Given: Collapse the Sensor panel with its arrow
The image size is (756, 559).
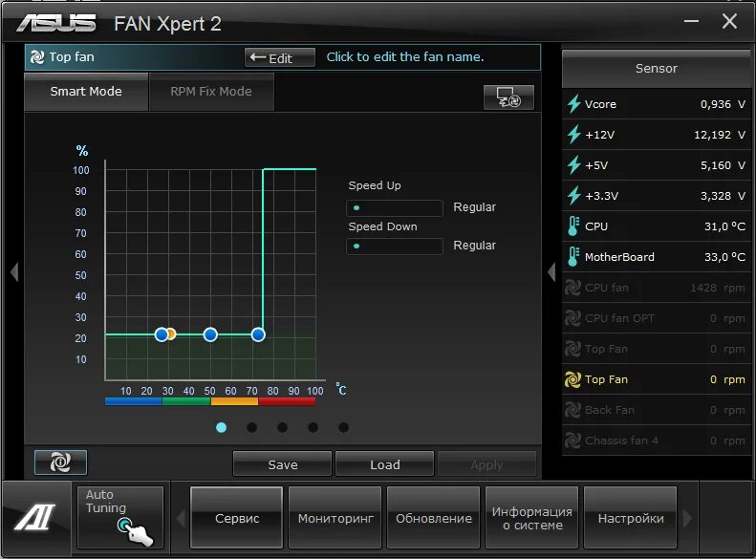Looking at the screenshot, I should [x=551, y=272].
